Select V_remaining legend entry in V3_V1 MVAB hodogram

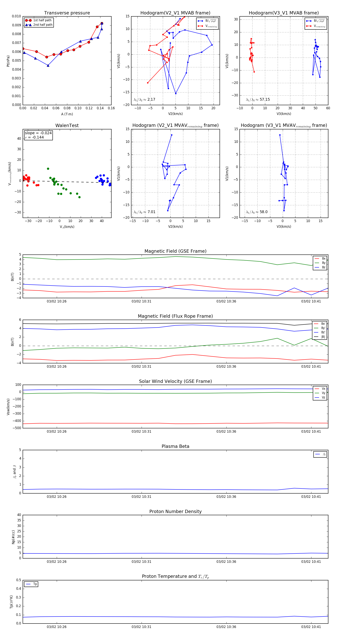[x=316, y=26]
